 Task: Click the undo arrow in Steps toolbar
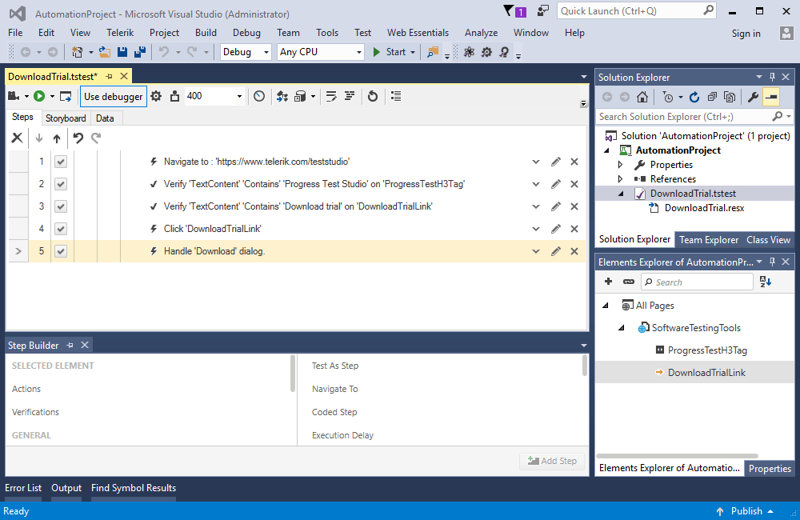click(78, 138)
